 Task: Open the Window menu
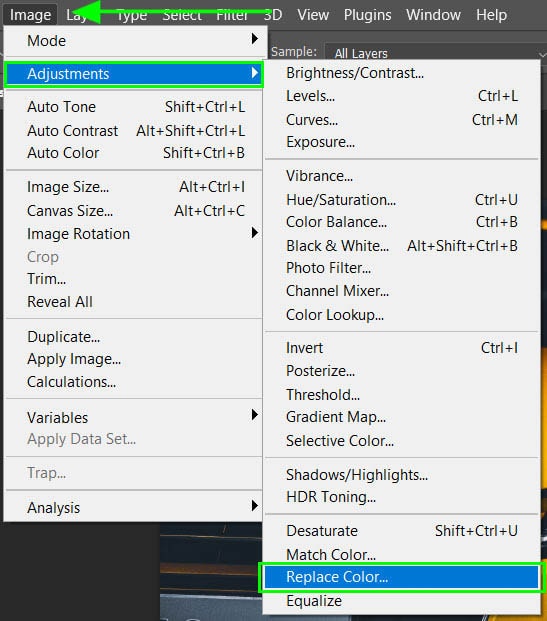click(433, 15)
